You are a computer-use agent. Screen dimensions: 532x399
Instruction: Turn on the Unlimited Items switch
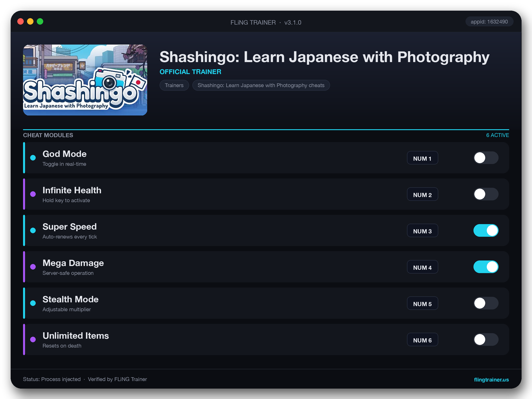tap(486, 339)
